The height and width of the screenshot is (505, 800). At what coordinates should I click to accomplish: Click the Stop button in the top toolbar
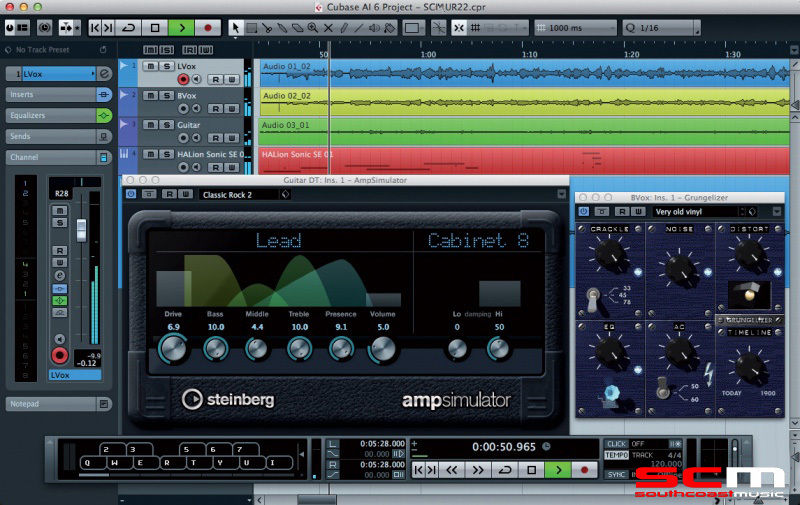point(155,28)
